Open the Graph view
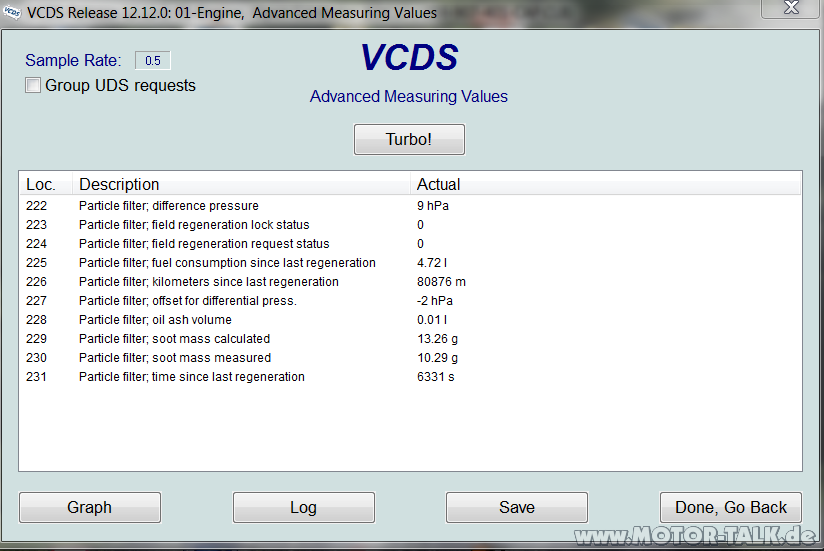Viewport: 824px width, 551px height. click(89, 507)
